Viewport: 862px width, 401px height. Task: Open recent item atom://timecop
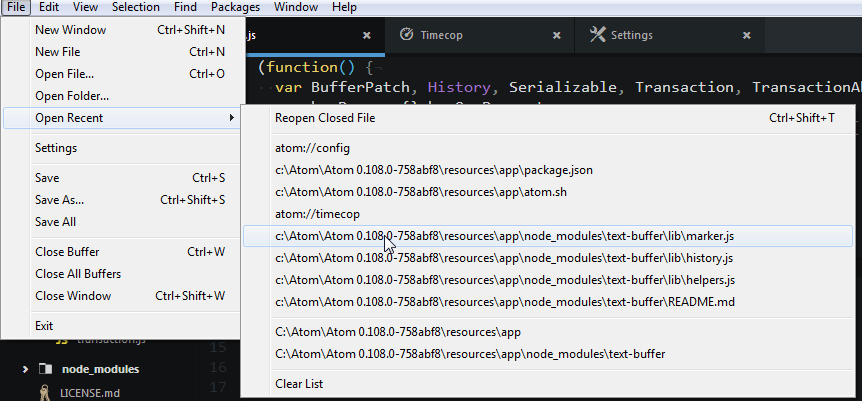548,215
